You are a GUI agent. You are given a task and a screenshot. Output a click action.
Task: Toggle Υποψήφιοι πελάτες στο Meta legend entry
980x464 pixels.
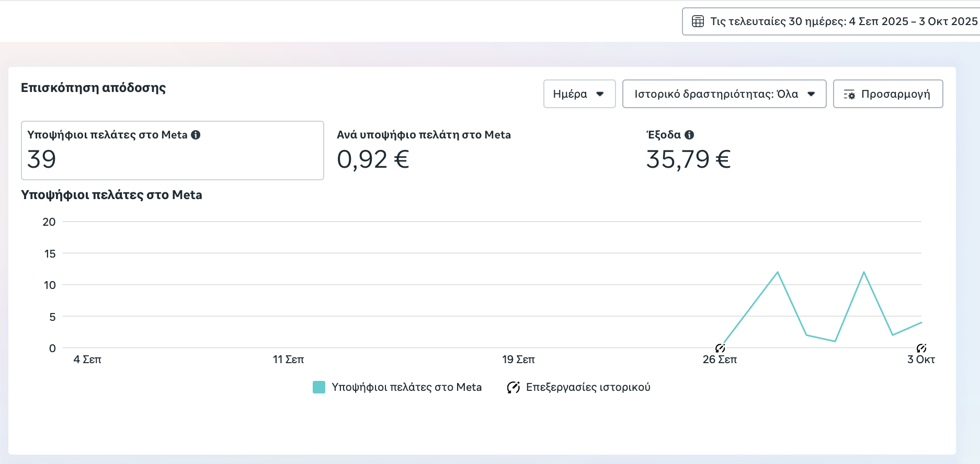pos(406,387)
